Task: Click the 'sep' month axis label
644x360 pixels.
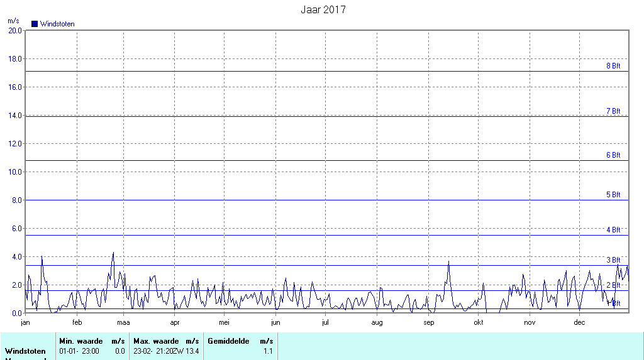Action: [x=429, y=323]
